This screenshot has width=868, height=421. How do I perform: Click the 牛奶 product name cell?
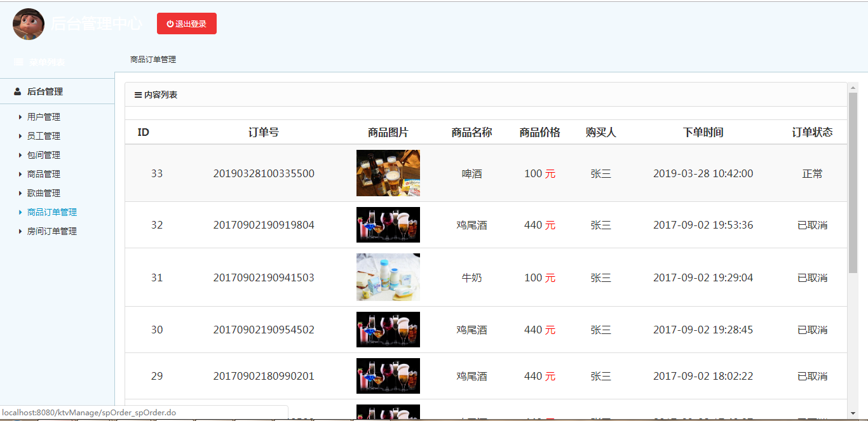tap(471, 277)
